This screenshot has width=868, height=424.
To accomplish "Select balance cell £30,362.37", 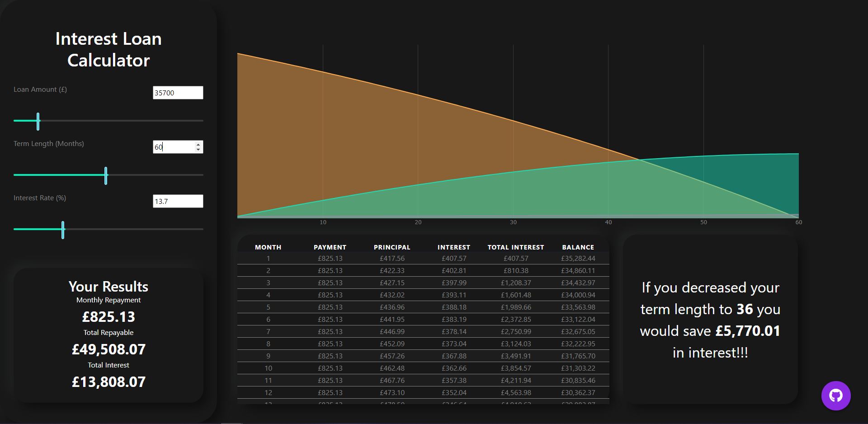I will (x=578, y=393).
